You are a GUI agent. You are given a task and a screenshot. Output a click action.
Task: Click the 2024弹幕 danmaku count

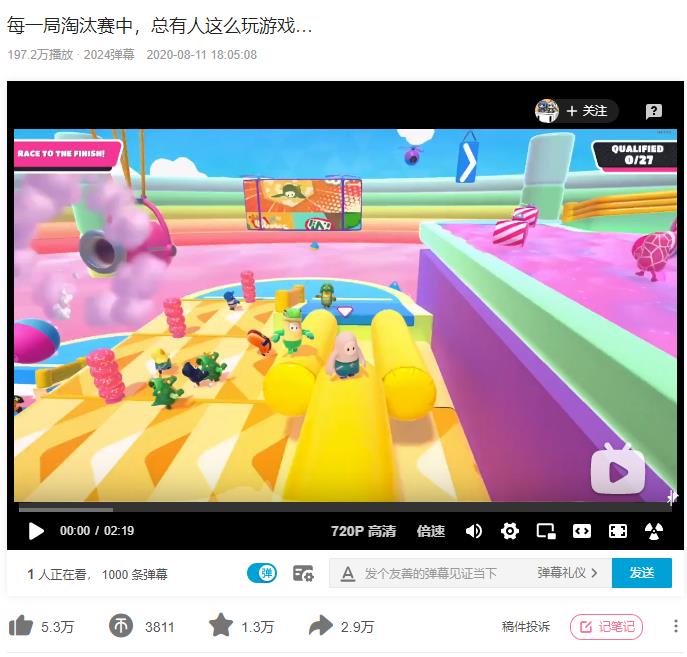pos(109,55)
